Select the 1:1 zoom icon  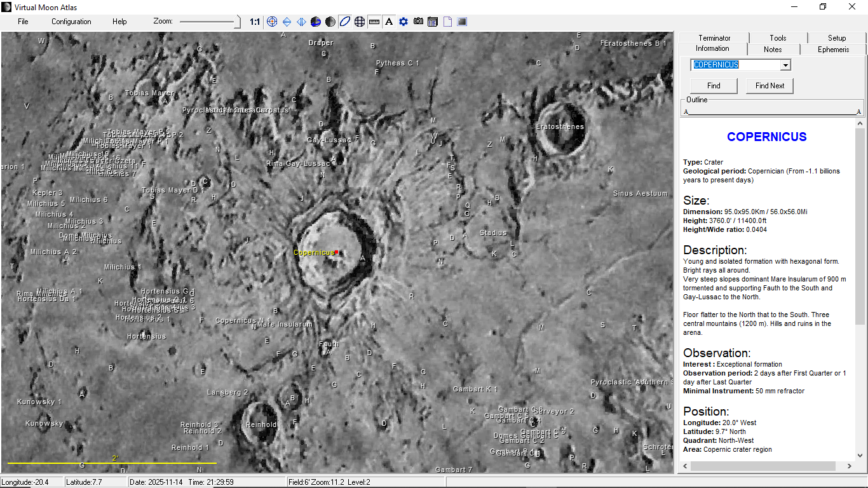pyautogui.click(x=254, y=21)
